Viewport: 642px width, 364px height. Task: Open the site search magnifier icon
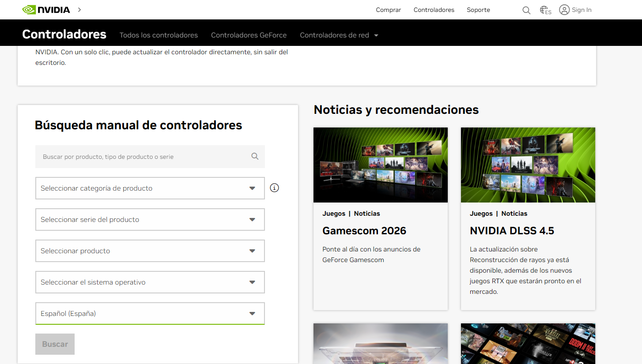pyautogui.click(x=526, y=10)
